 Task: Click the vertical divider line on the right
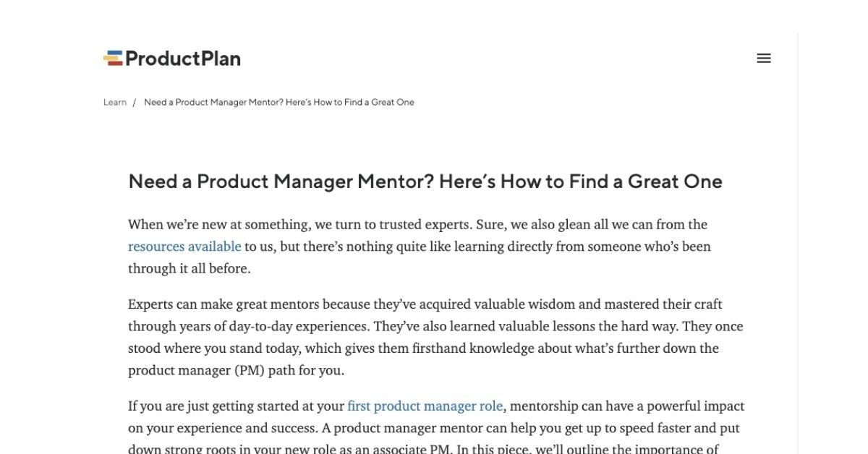click(798, 243)
